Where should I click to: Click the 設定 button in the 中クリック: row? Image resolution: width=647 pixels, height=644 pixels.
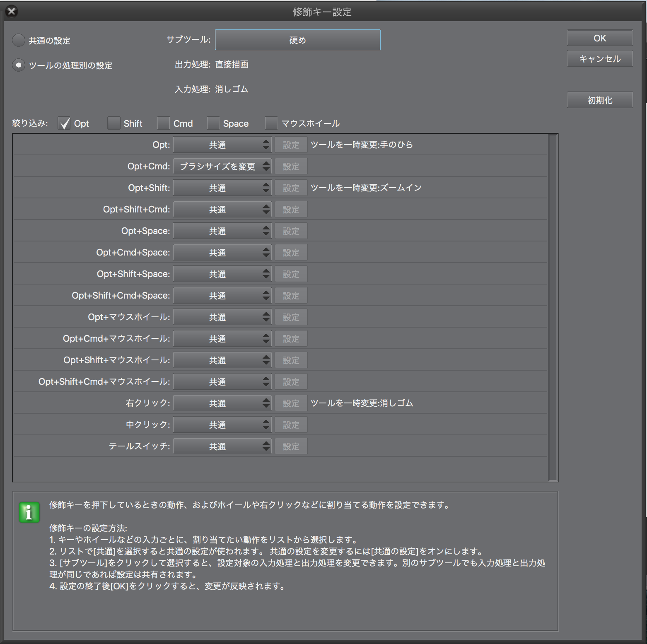pyautogui.click(x=291, y=425)
